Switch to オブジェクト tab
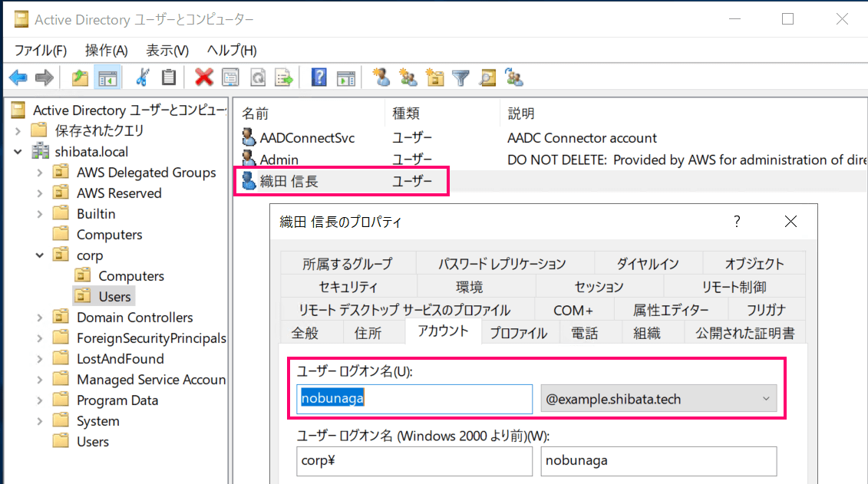Viewport: 868px width, 484px height. click(754, 264)
